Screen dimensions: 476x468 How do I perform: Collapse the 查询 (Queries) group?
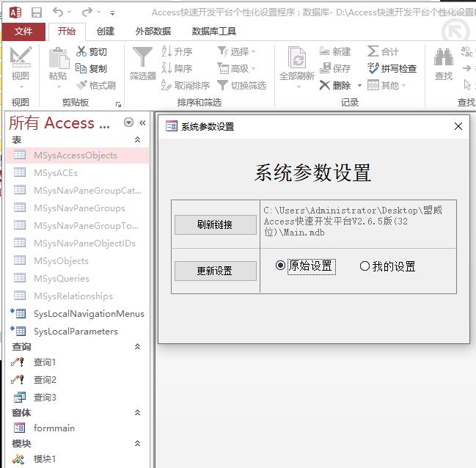pyautogui.click(x=137, y=346)
